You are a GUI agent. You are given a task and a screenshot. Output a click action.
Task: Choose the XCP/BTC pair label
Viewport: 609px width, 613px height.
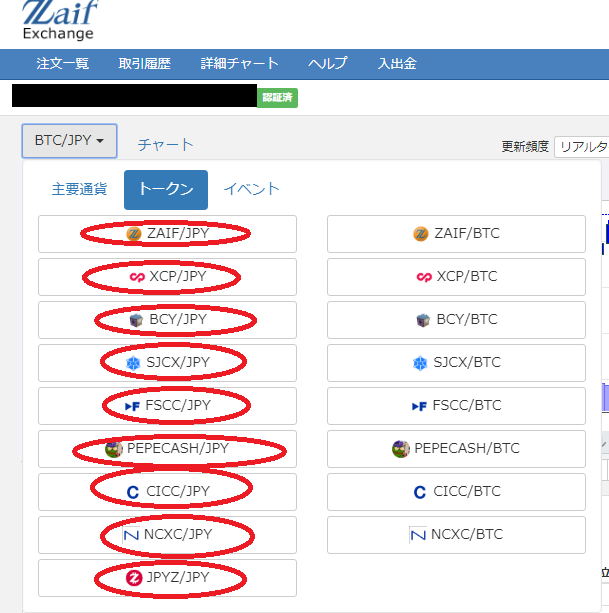(x=467, y=276)
